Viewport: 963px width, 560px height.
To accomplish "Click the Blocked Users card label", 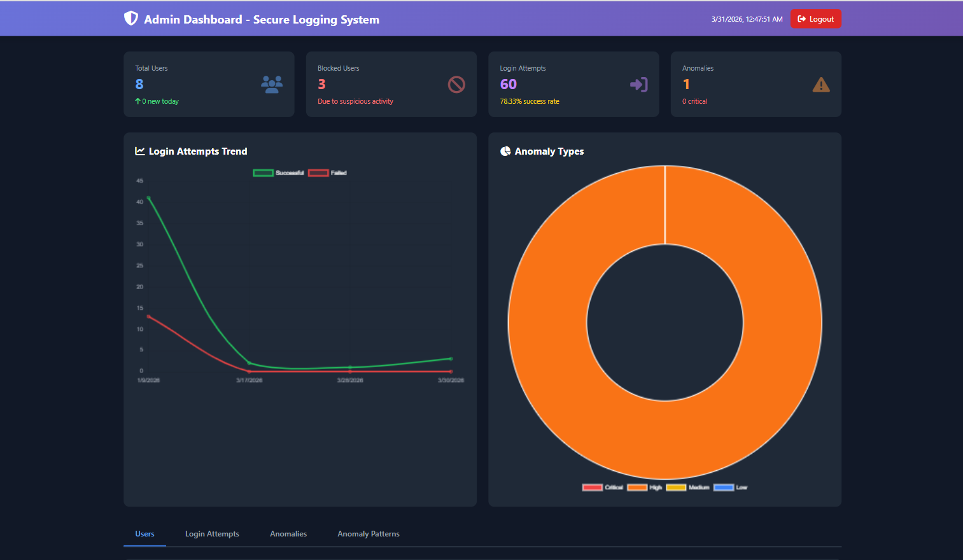I will (339, 68).
